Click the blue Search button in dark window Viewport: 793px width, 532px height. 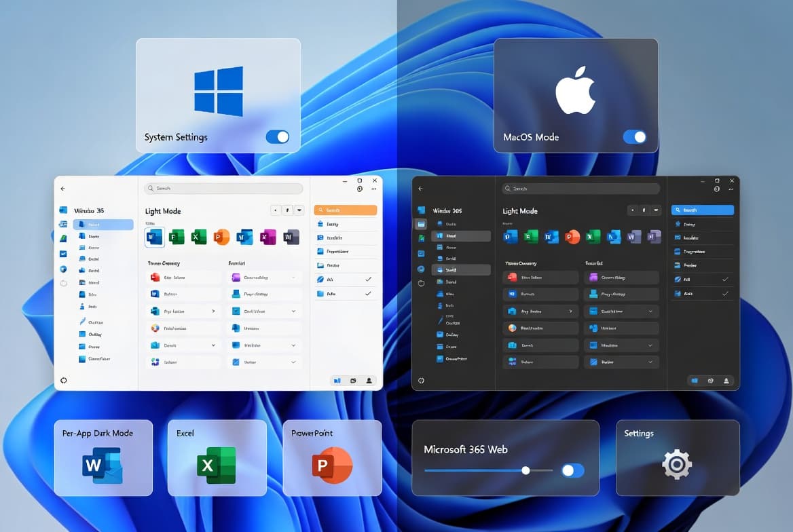pos(703,210)
